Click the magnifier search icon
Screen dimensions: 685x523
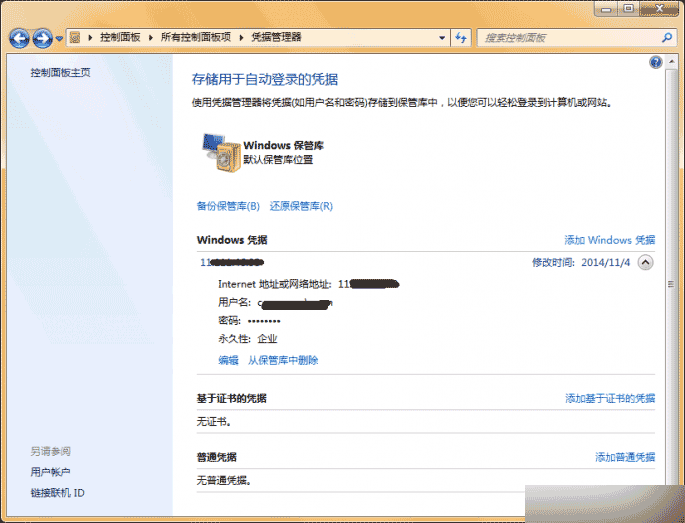(x=667, y=37)
